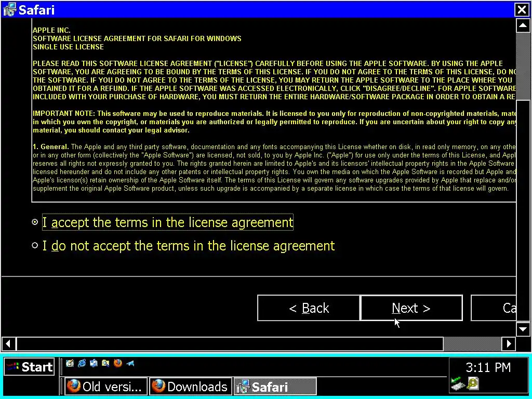Click the Safari installer taskbar button
Screen dimensions: 532x399
click(275, 387)
